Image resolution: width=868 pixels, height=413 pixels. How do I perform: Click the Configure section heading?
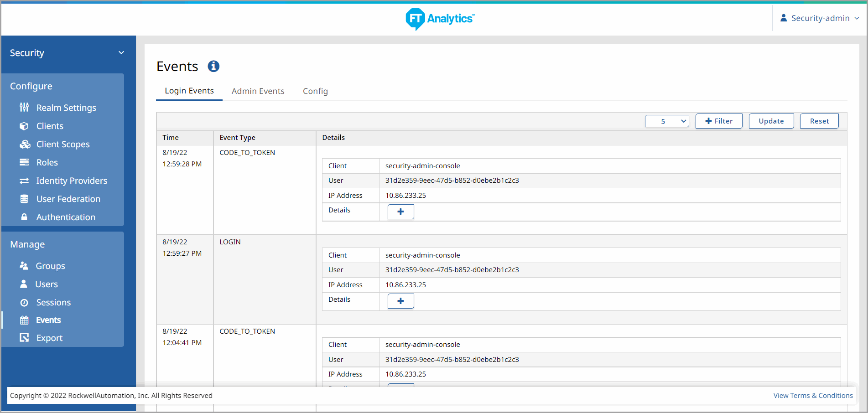(31, 86)
